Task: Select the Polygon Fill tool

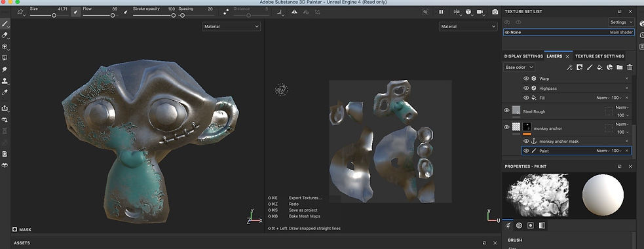Action: 5,58
